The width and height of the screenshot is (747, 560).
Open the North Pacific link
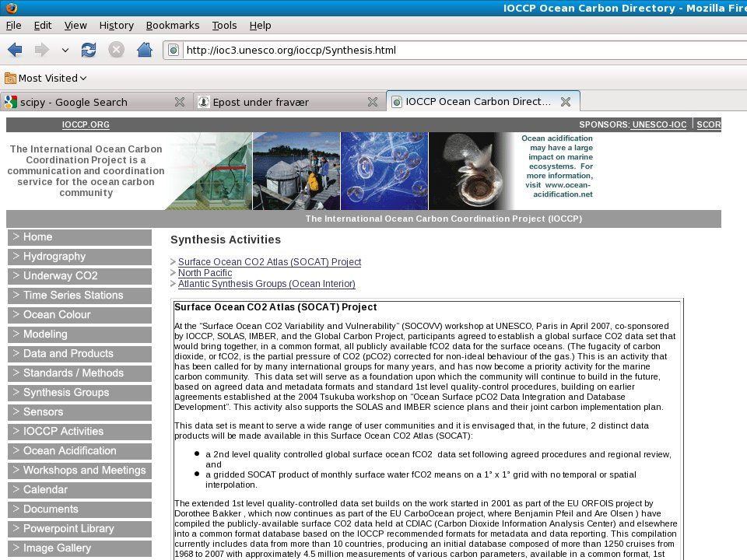205,273
